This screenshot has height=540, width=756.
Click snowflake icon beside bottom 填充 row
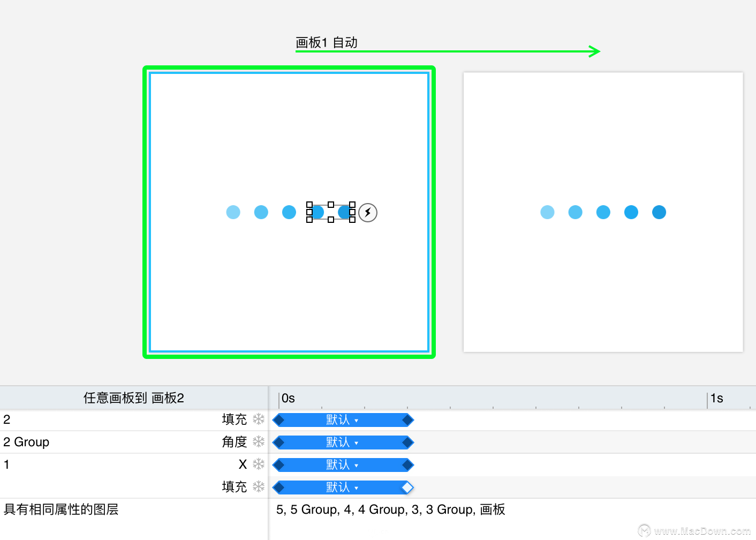point(259,486)
